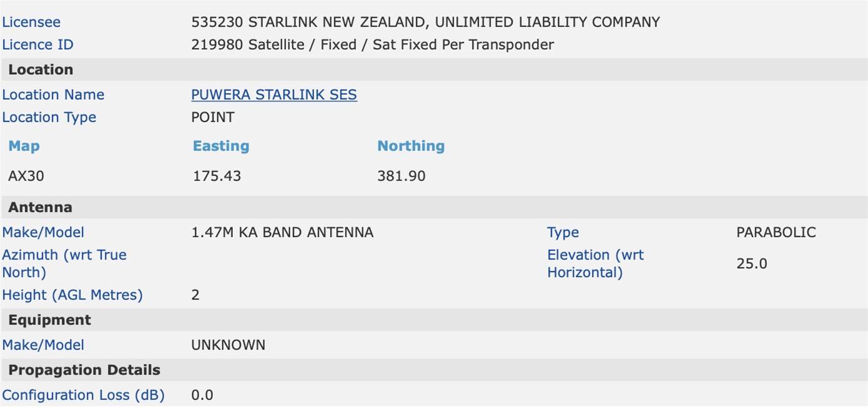This screenshot has width=868, height=408.
Task: Select the 175.43 easting value
Action: pyautogui.click(x=217, y=176)
